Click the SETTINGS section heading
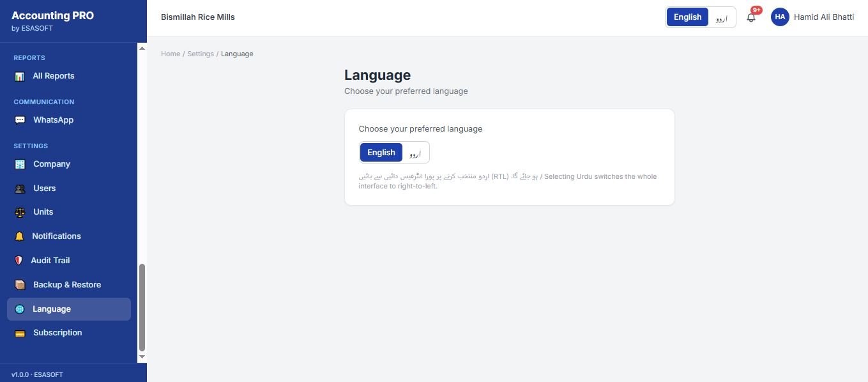The width and height of the screenshot is (868, 382). point(31,146)
